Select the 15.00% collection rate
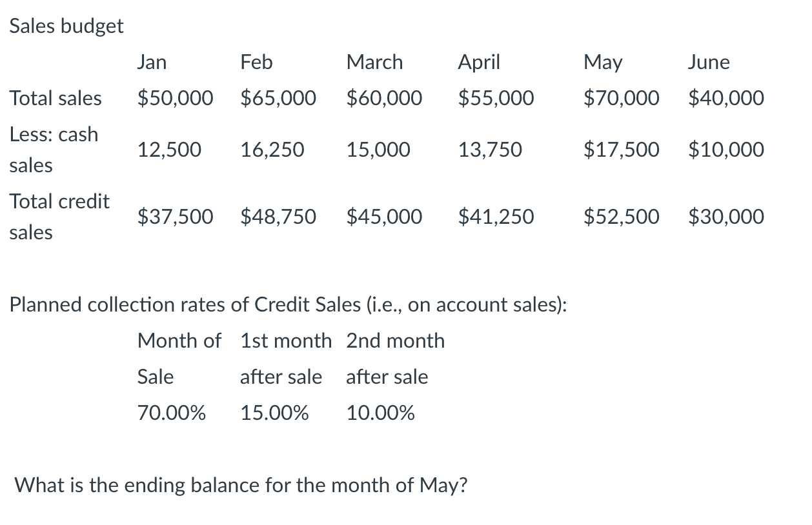Viewport: 812px width, 525px height. (274, 413)
